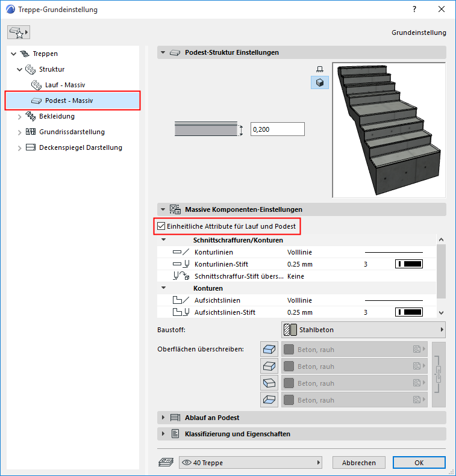This screenshot has height=476, width=456.
Task: Click the 3D stair preview image
Action: [389, 130]
